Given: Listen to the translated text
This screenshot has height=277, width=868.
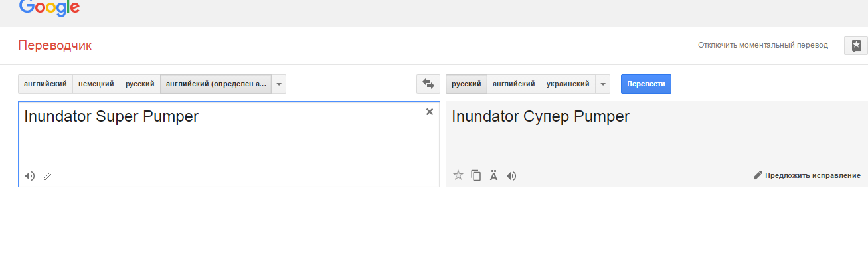Looking at the screenshot, I should [x=511, y=176].
